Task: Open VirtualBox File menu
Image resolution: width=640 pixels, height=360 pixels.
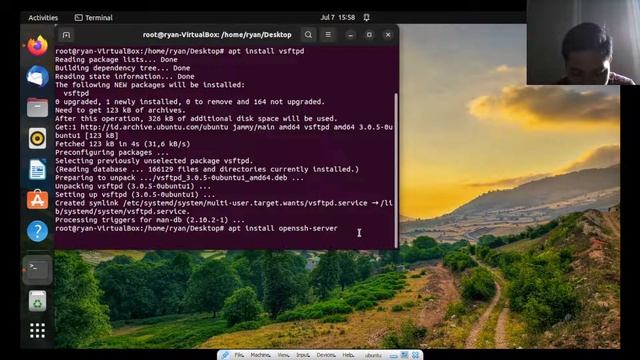Action: click(x=239, y=355)
